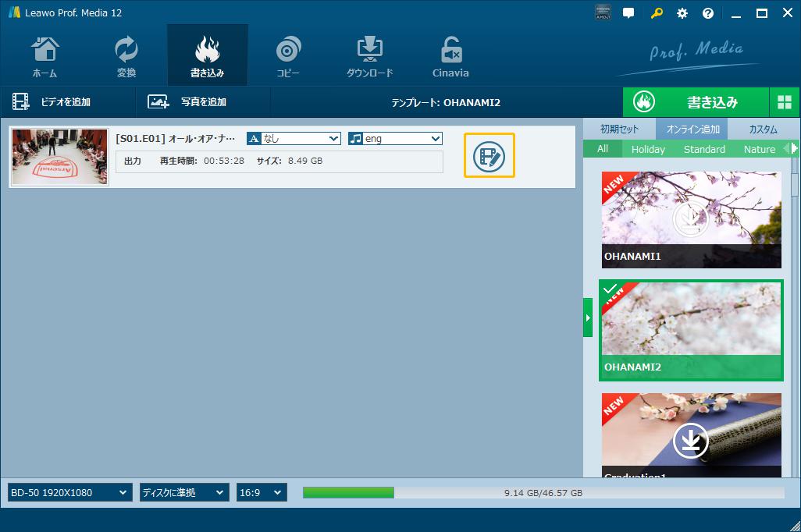The image size is (801, 532).
Task: Open the Cinavia removal module
Action: [x=450, y=56]
